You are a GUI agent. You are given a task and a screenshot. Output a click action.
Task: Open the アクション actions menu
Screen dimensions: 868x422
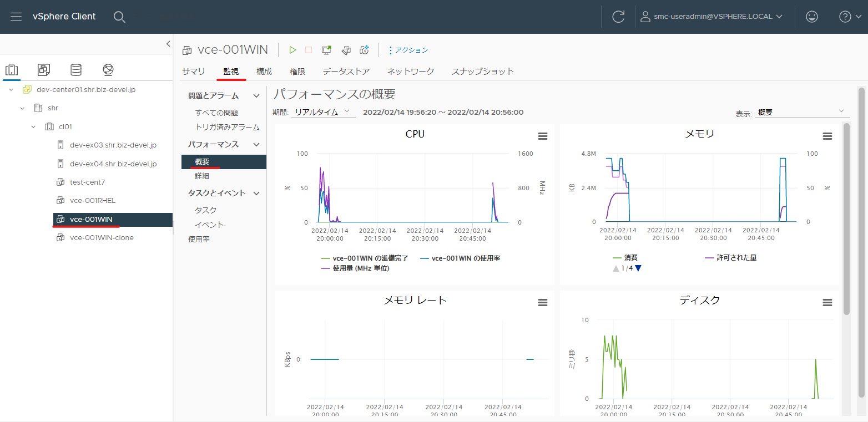click(408, 50)
